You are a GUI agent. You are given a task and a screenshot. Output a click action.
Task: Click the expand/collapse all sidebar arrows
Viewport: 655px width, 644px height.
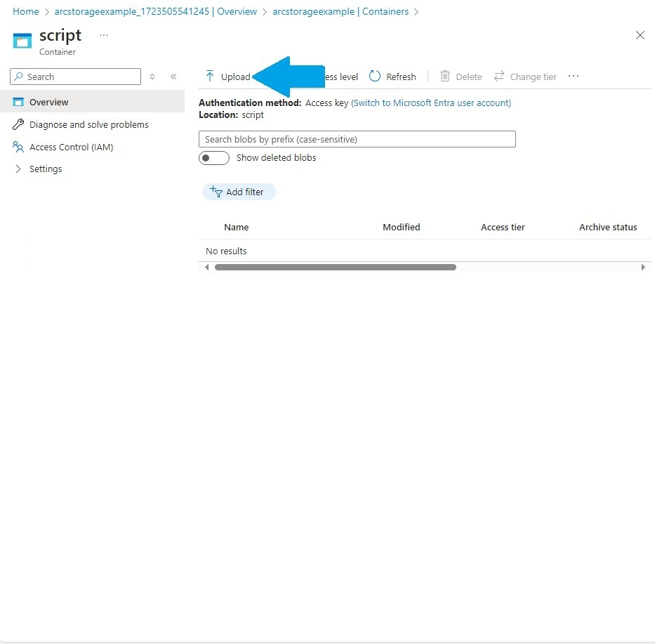click(x=152, y=77)
